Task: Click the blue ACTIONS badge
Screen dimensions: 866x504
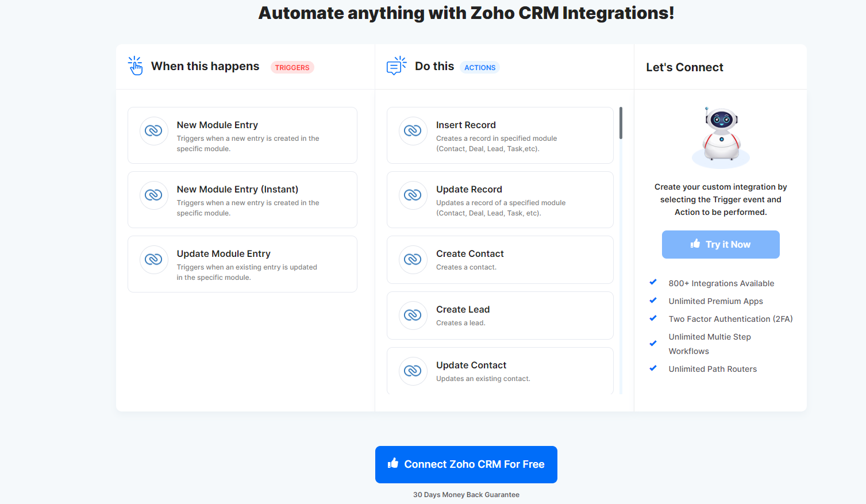Action: (x=480, y=67)
